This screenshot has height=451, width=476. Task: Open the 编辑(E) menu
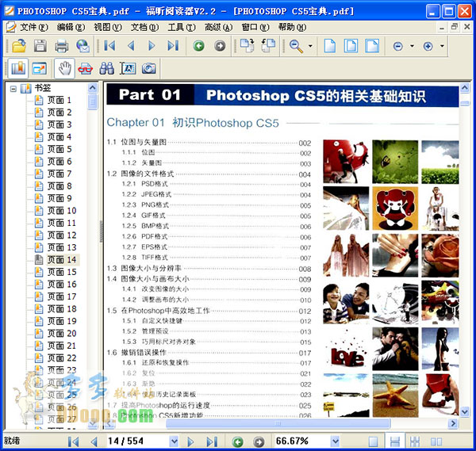click(71, 27)
